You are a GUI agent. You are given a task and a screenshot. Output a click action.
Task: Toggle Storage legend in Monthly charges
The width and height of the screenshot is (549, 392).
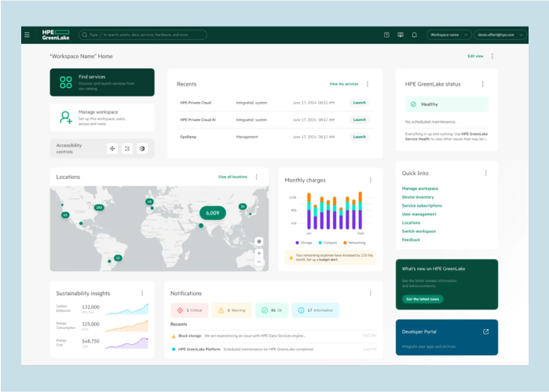(x=304, y=243)
